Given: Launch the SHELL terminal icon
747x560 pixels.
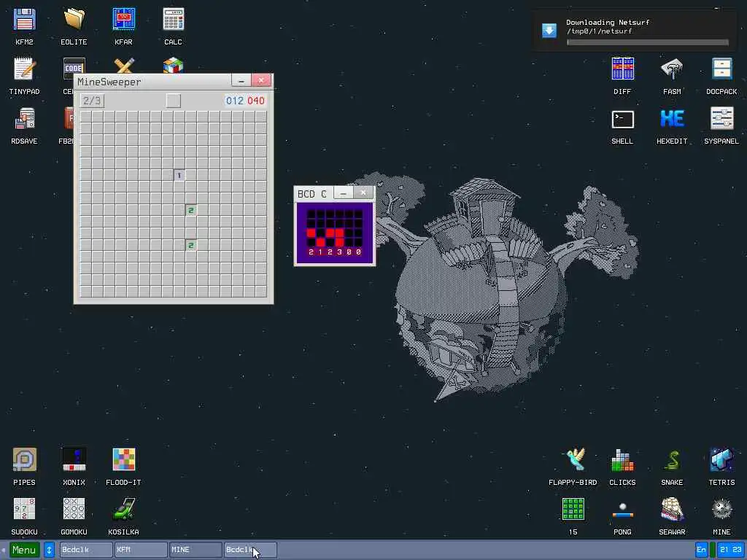Looking at the screenshot, I should 622,125.
